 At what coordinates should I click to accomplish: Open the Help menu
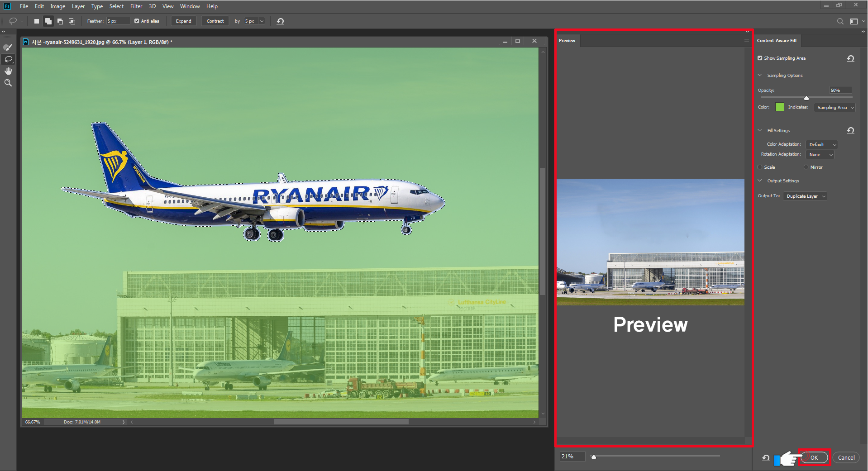pos(212,6)
